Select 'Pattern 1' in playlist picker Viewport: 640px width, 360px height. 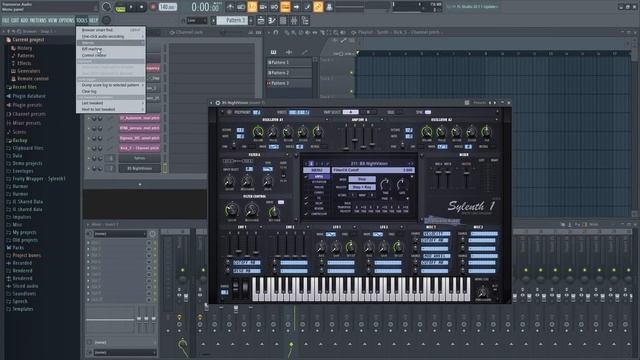point(289,62)
